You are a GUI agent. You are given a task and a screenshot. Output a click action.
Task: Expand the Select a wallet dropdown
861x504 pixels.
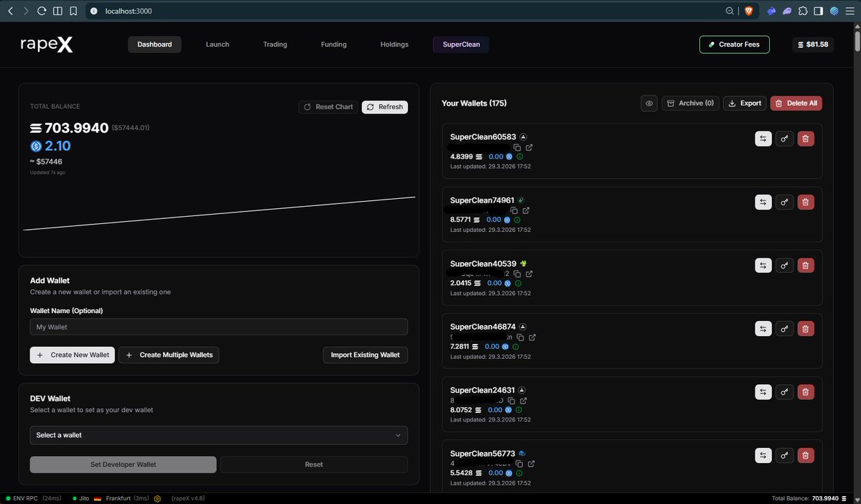coord(218,435)
